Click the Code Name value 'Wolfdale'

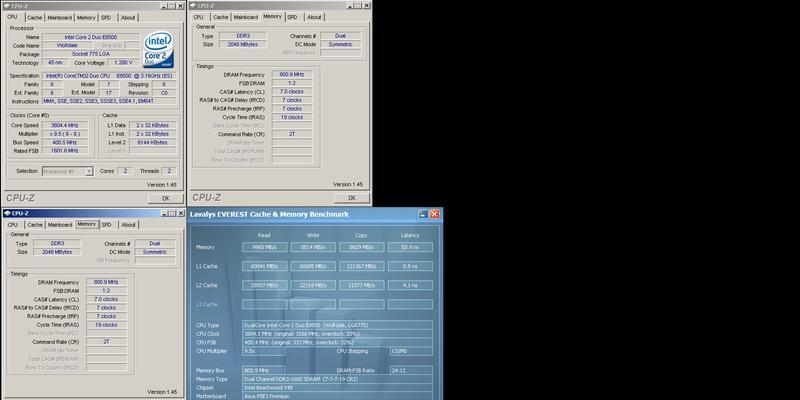point(67,45)
